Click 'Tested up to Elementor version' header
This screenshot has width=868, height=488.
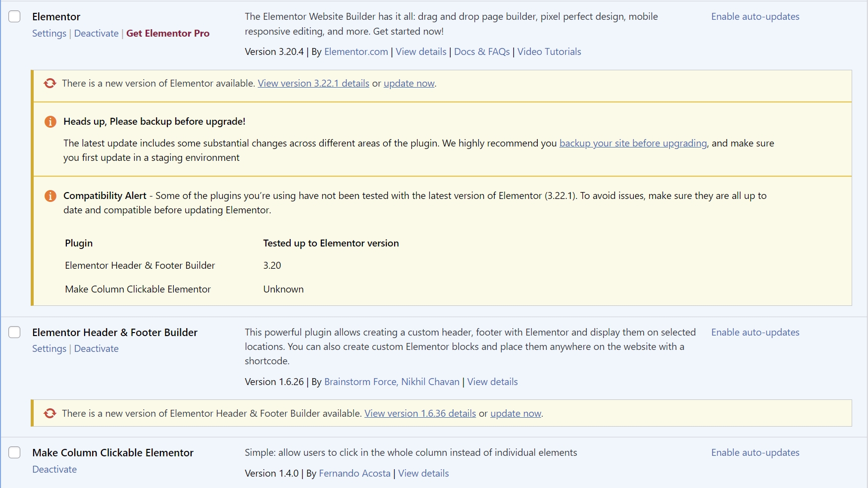pyautogui.click(x=331, y=244)
